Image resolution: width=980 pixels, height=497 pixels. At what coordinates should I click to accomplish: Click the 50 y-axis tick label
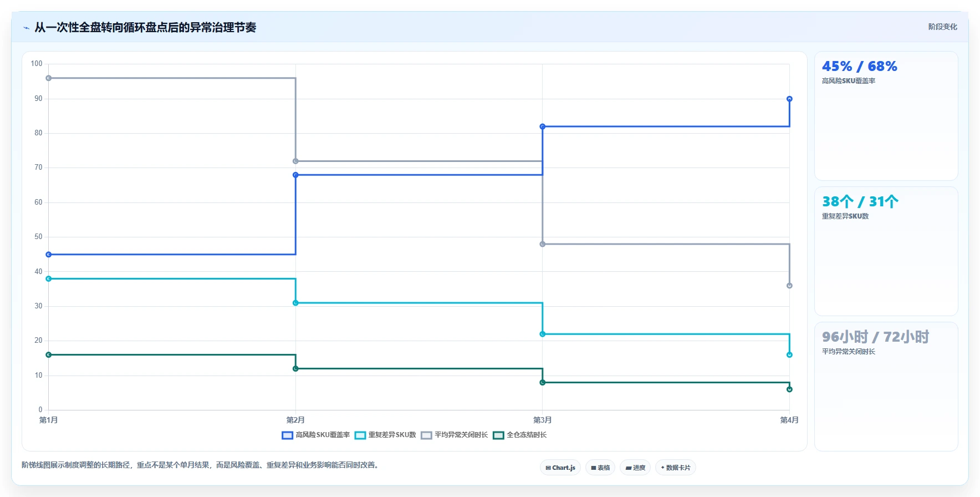(38, 237)
